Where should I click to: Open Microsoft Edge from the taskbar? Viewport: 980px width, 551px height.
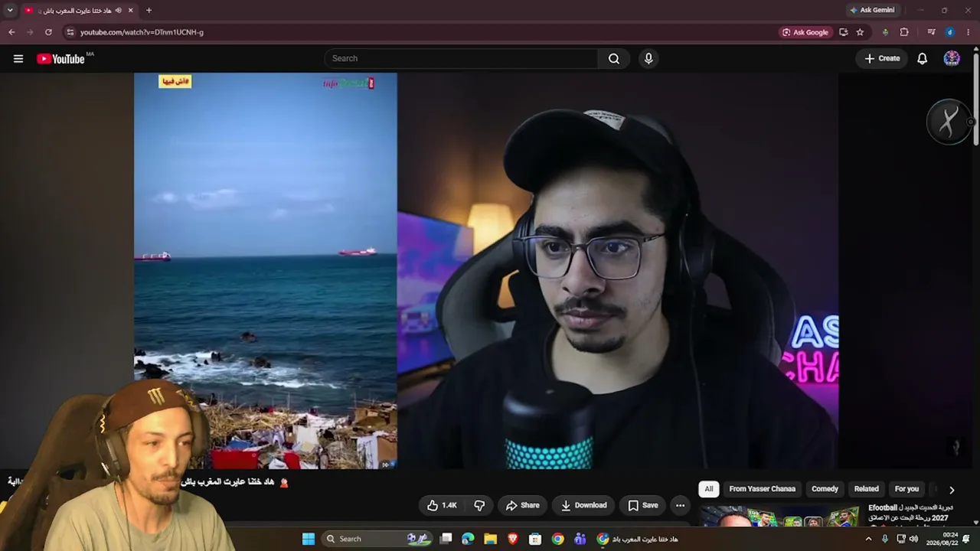click(x=468, y=539)
